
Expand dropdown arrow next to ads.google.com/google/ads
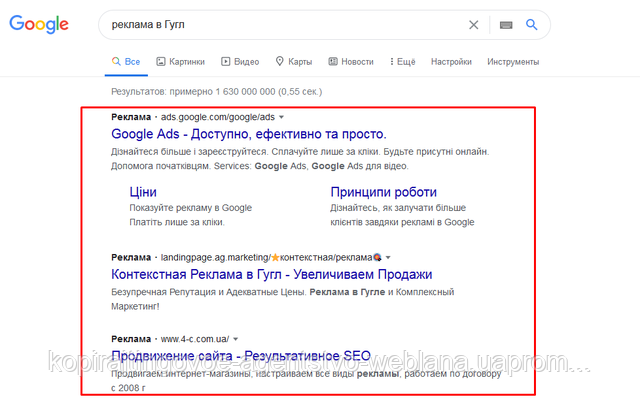pos(281,117)
